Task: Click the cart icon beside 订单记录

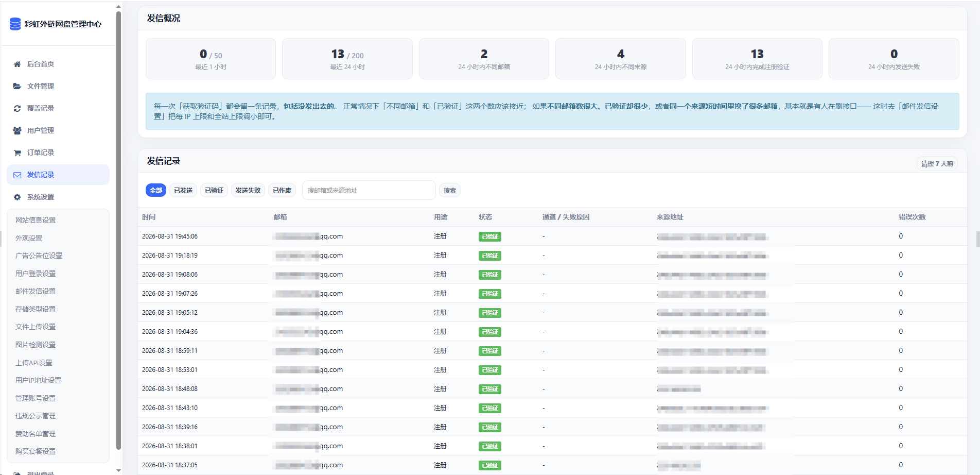Action: coord(17,152)
